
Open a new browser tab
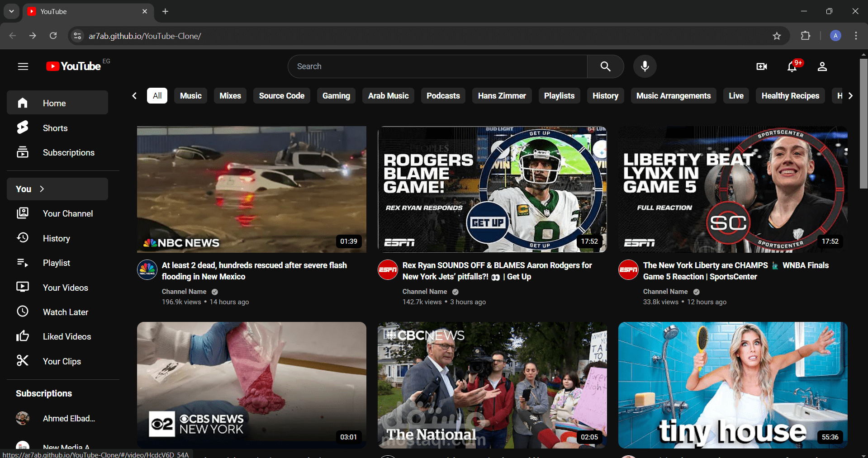[x=166, y=11]
